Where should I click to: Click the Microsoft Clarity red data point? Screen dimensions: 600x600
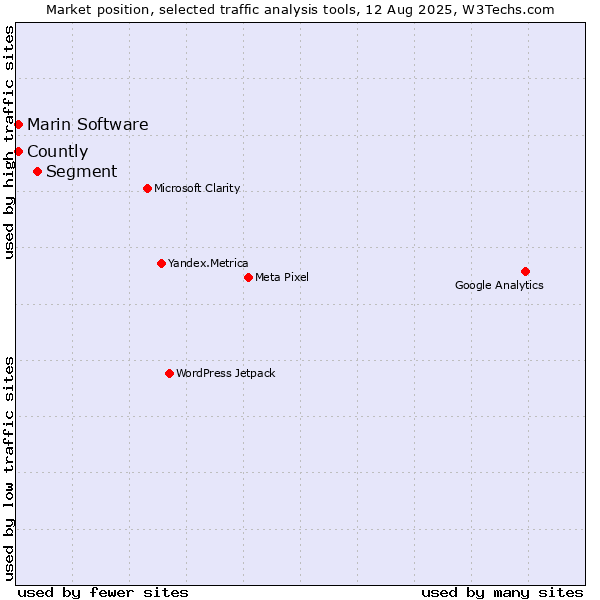(x=147, y=188)
